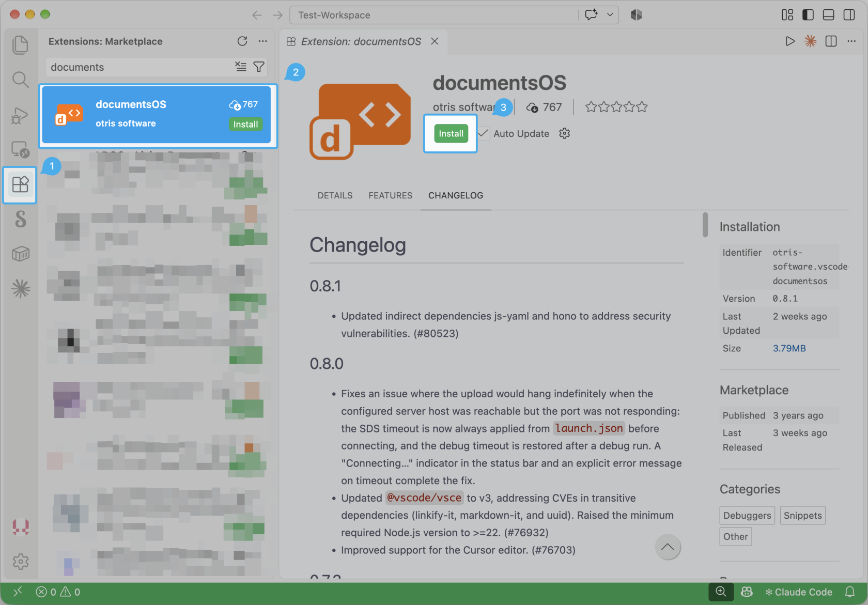
Task: Expand the chat dropdown chevron in title bar
Action: click(x=610, y=15)
